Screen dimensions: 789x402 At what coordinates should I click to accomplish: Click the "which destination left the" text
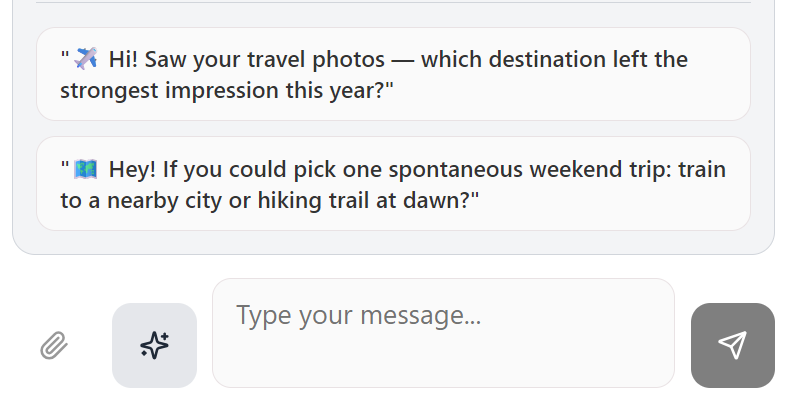pos(554,59)
